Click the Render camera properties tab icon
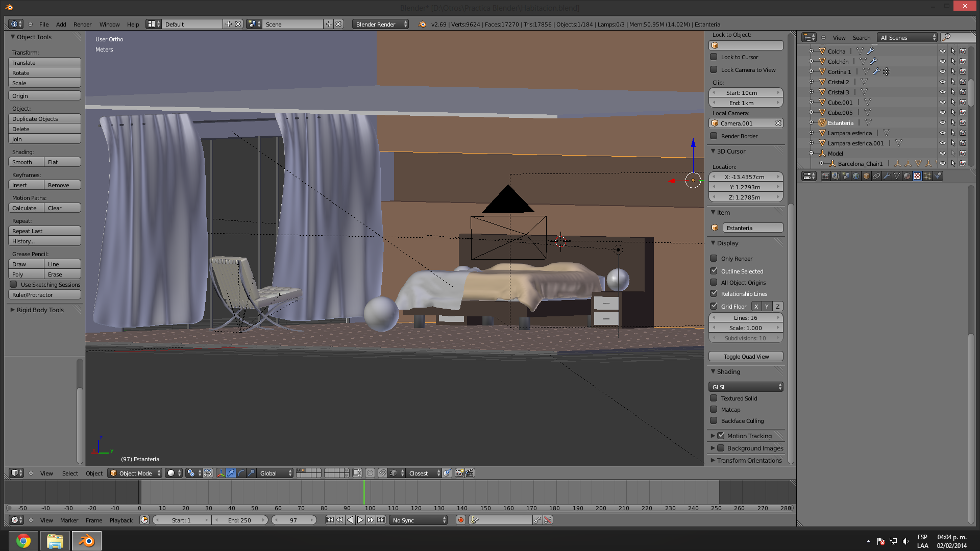This screenshot has height=551, width=980. [825, 176]
